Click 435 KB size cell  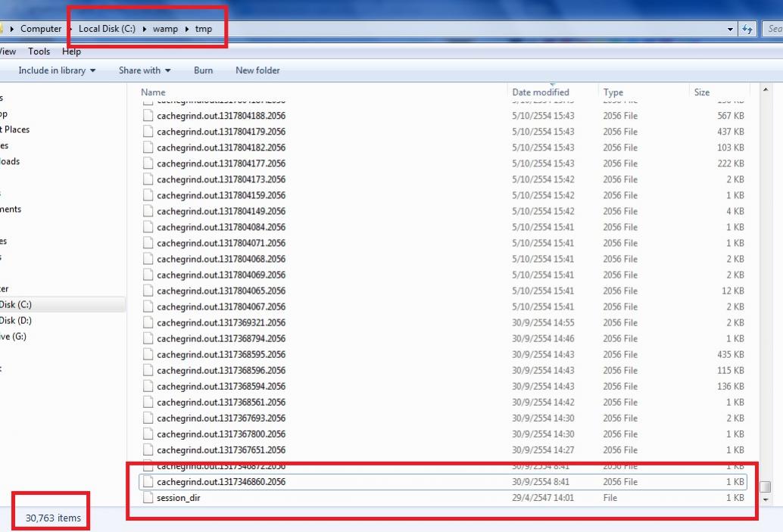coord(731,355)
